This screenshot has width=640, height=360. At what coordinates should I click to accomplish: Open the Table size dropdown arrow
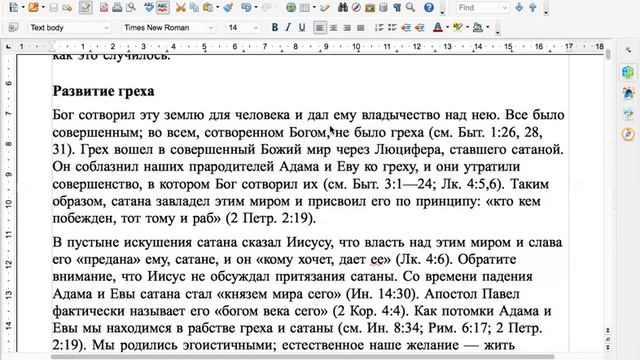(x=314, y=7)
